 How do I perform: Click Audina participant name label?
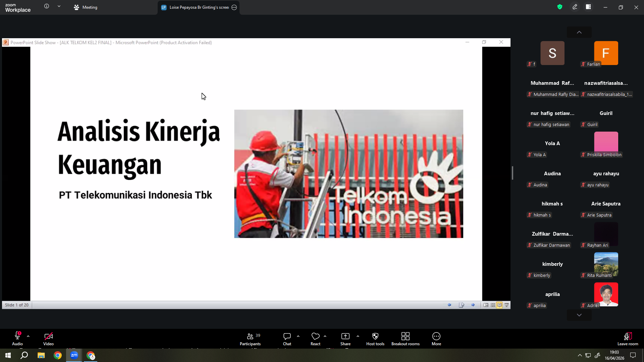[x=537, y=185]
